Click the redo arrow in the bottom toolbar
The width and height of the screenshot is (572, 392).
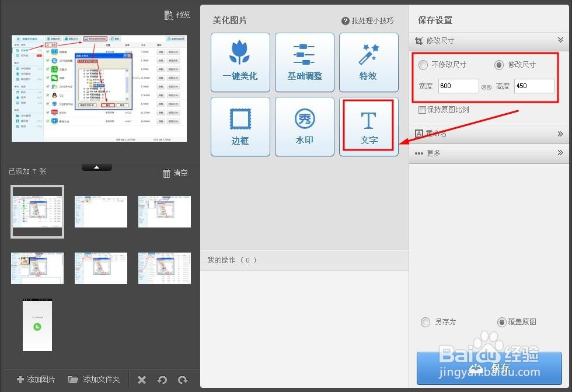pos(183,379)
